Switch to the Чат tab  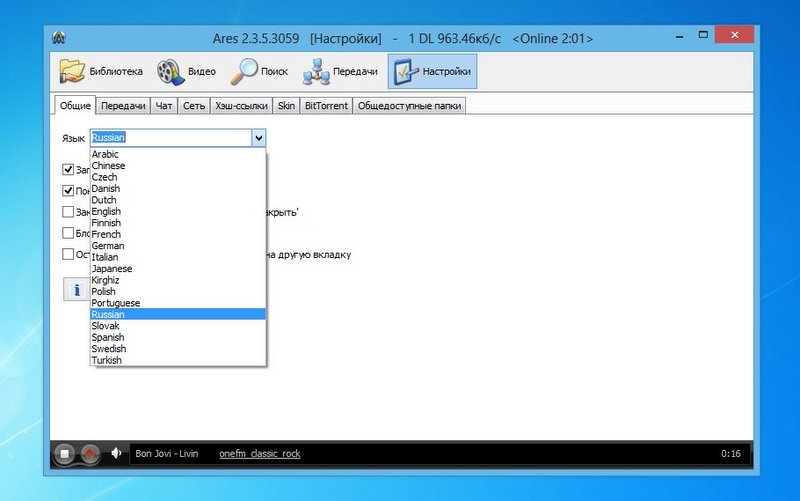[x=164, y=106]
